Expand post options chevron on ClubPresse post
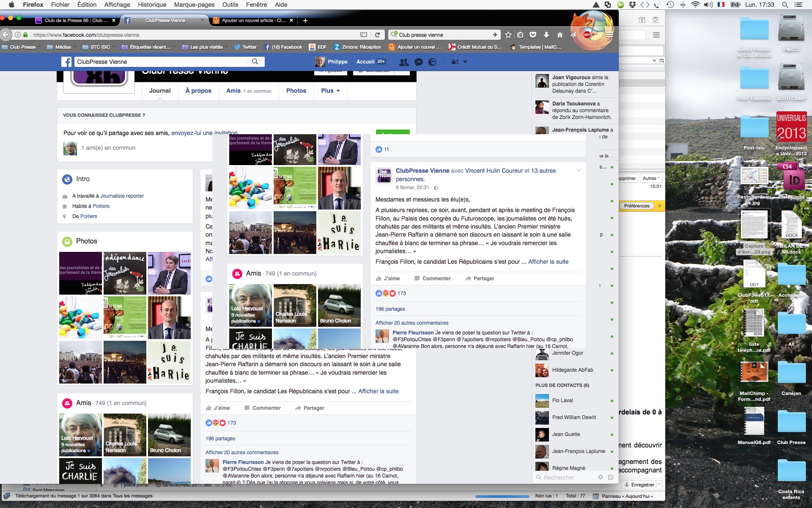 pos(579,171)
